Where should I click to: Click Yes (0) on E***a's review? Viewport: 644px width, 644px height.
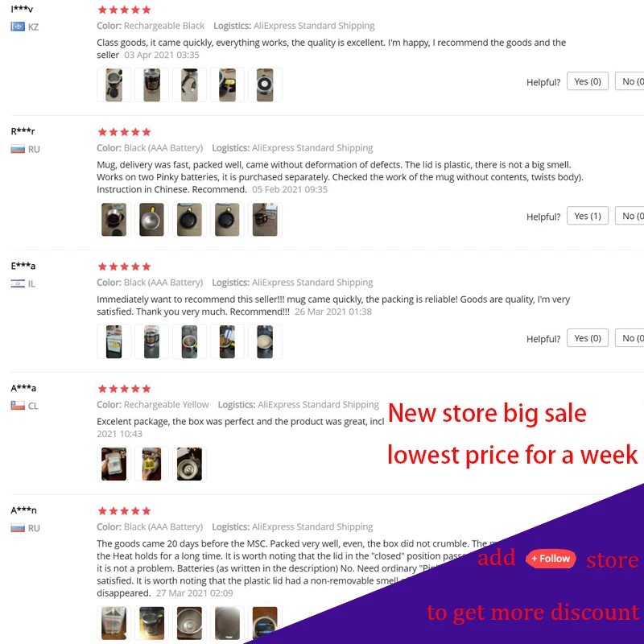tap(588, 338)
